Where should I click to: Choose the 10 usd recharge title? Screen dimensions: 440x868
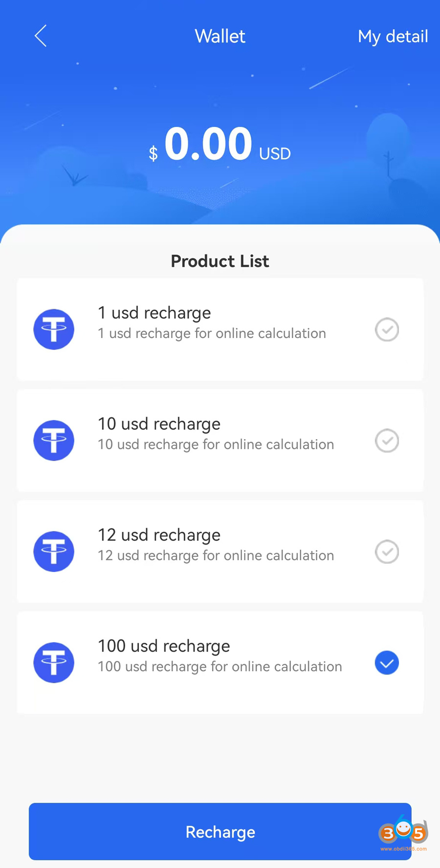coord(159,423)
